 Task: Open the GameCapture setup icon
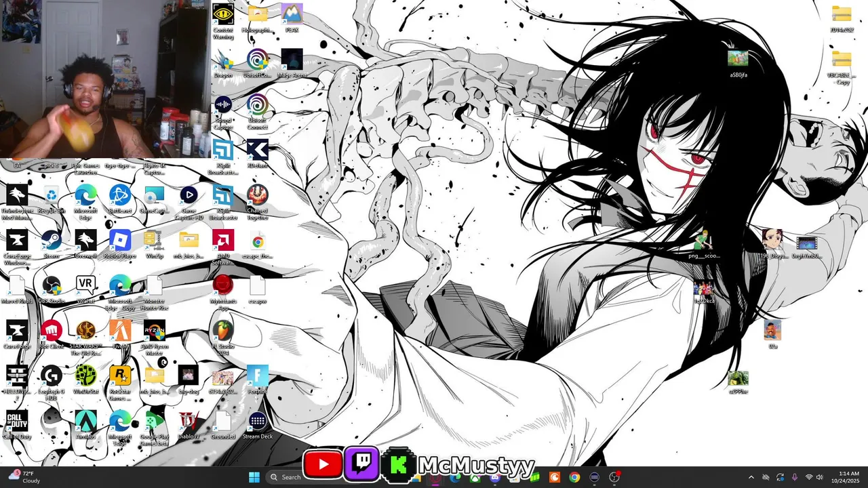pyautogui.click(x=154, y=200)
